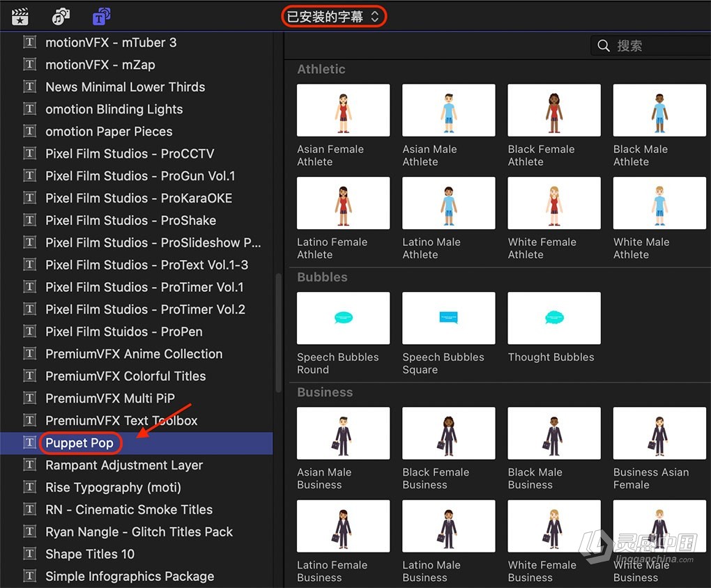Select the Puppet Pop category
This screenshot has width=711, height=588.
click(136, 443)
